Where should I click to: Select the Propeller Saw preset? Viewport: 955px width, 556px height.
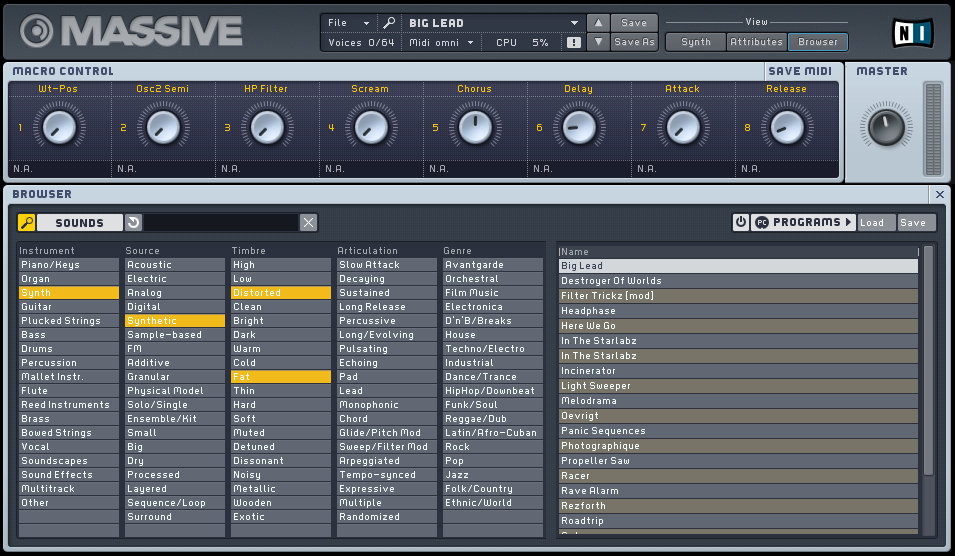(x=738, y=461)
